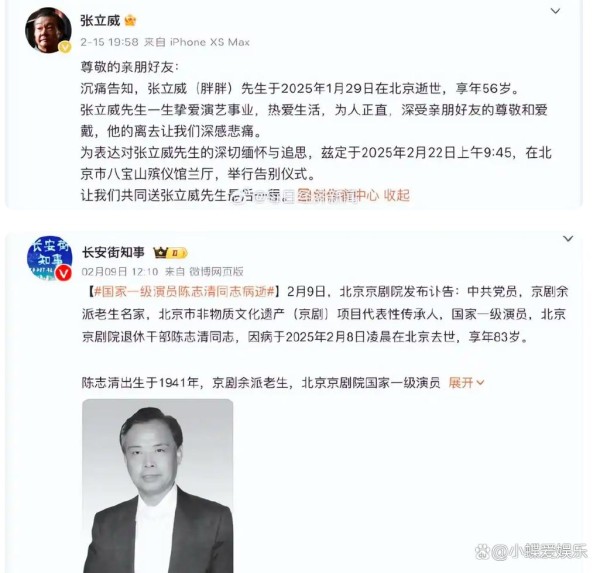Open 张立威's profile avatar
Viewport: 600px width, 573px height.
48,30
